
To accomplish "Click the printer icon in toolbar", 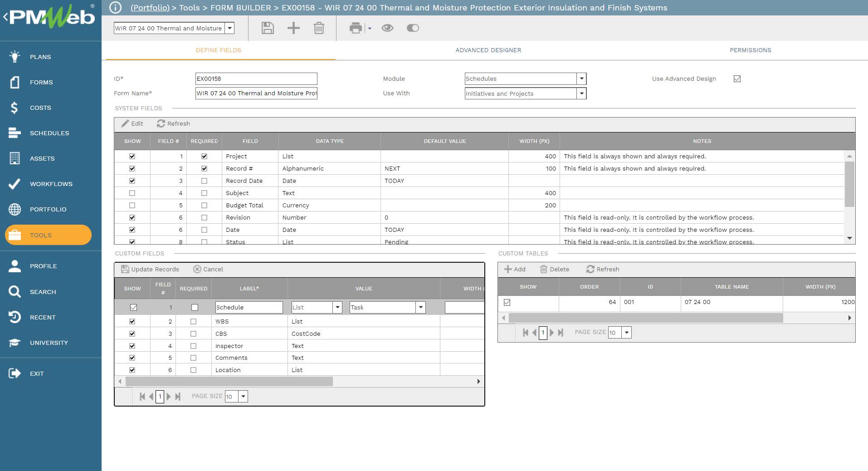I will (x=356, y=28).
